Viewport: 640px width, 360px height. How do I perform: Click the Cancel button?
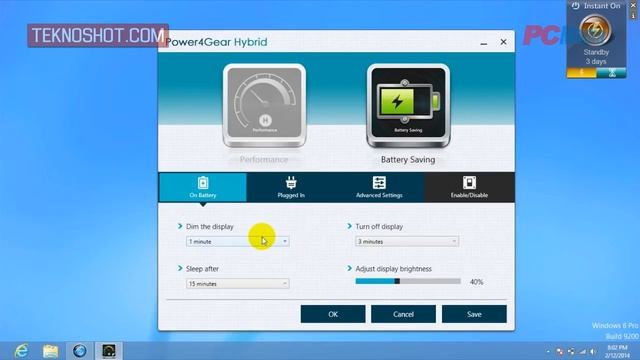pyautogui.click(x=403, y=314)
